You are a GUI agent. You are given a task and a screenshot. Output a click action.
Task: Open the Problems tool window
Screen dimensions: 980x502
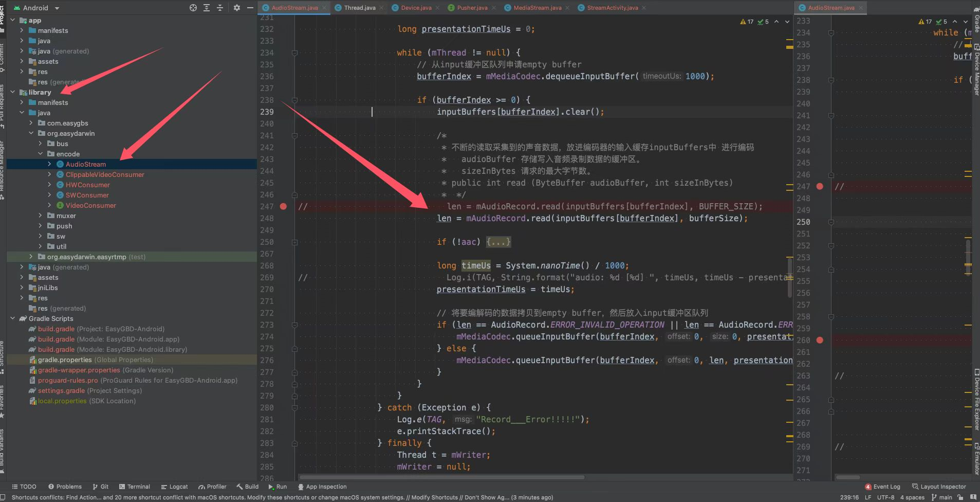(65, 487)
